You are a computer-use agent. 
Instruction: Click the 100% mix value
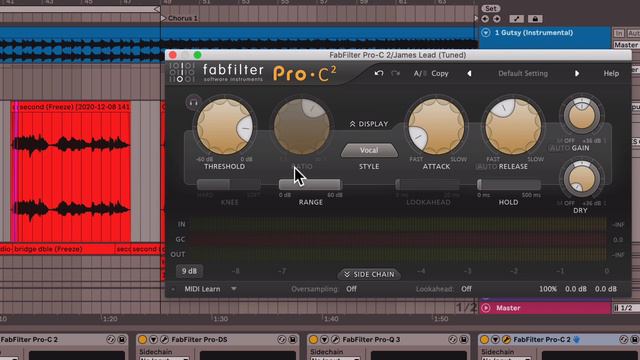click(x=548, y=289)
